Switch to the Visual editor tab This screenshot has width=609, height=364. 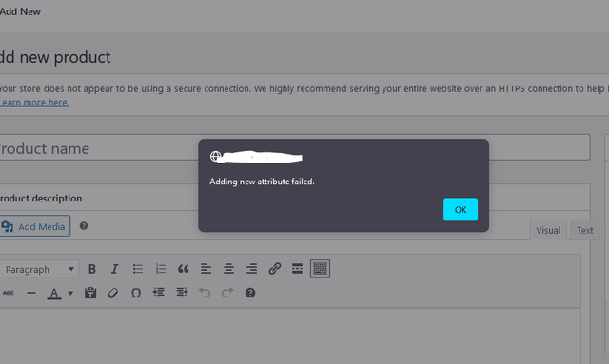(548, 230)
